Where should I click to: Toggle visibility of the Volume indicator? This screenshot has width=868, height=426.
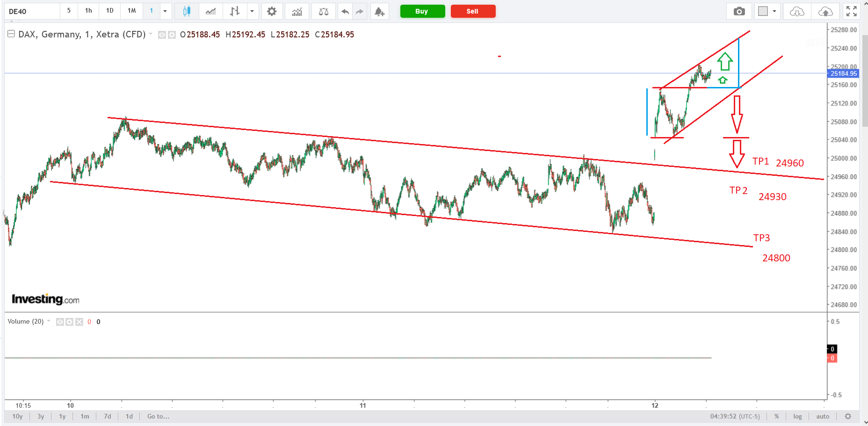(60, 322)
